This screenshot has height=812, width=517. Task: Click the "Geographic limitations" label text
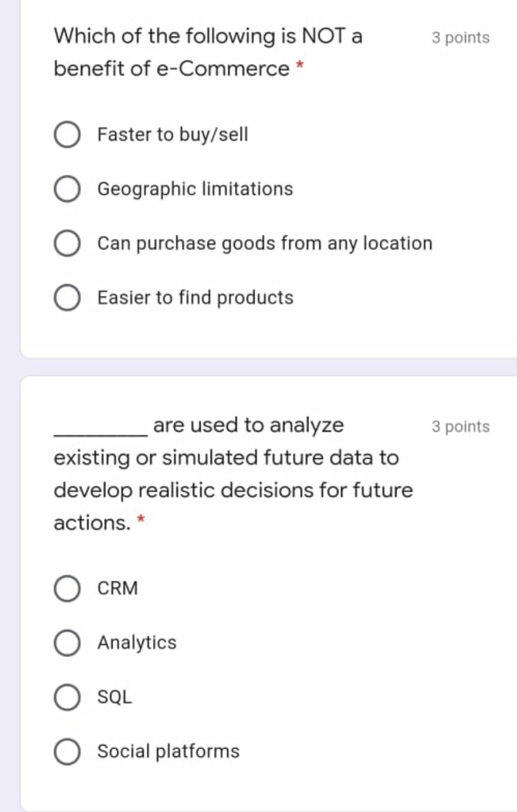click(x=195, y=189)
